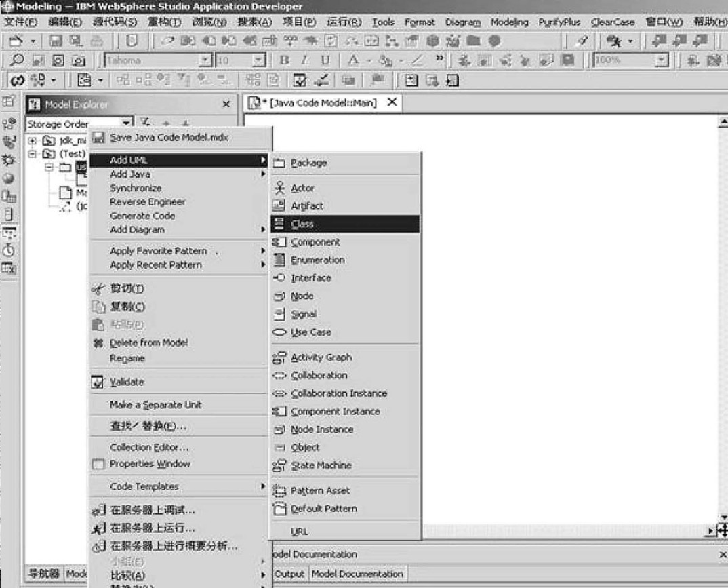Choose Reverse Engineer from context menu
The image size is (728, 588).
point(147,202)
